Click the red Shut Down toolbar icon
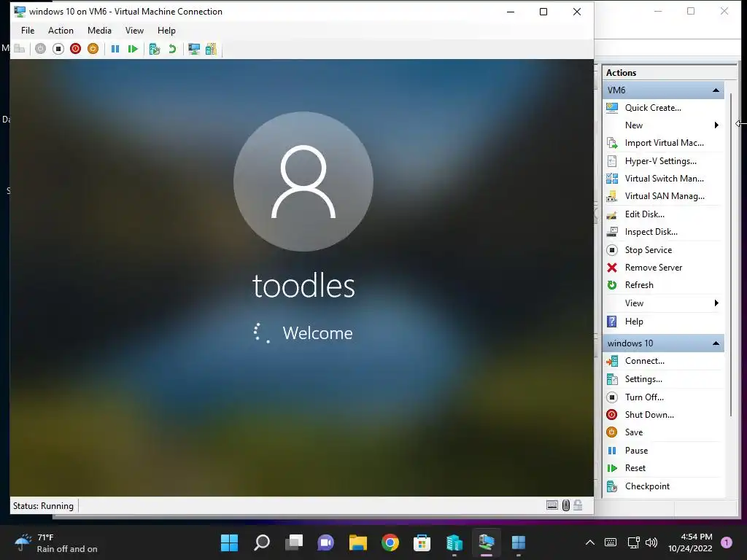 point(75,49)
